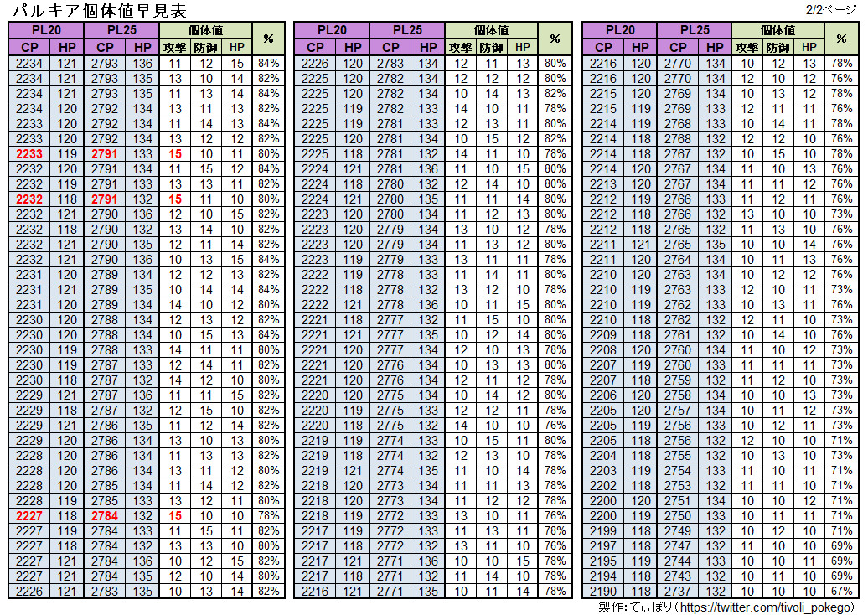This screenshot has width=868, height=615.
Task: Click the red 15 in the red 2233 row
Action: click(175, 154)
